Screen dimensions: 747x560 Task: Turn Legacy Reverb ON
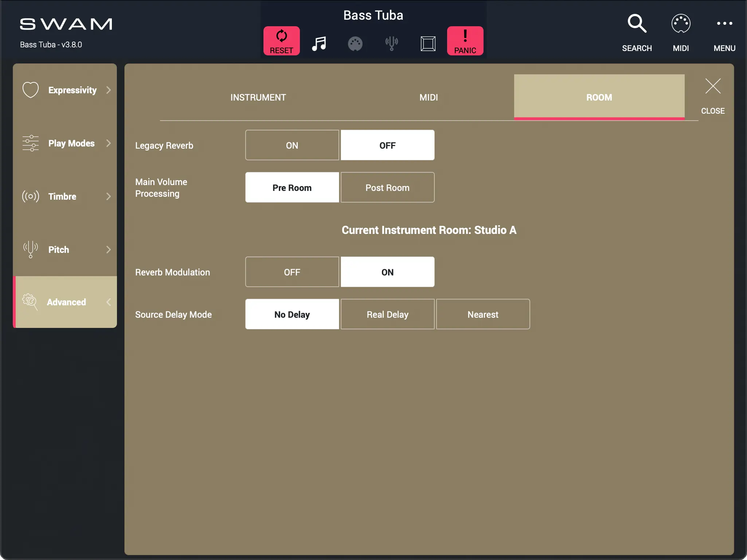coord(292,145)
